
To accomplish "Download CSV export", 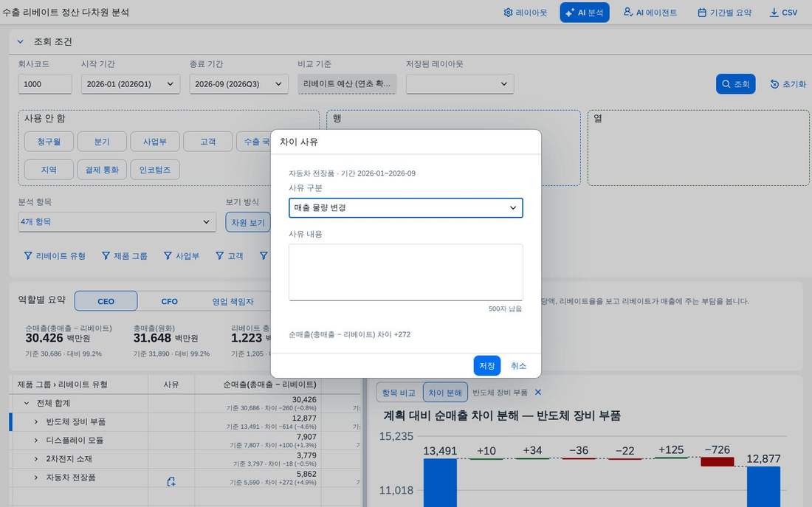I will (783, 13).
